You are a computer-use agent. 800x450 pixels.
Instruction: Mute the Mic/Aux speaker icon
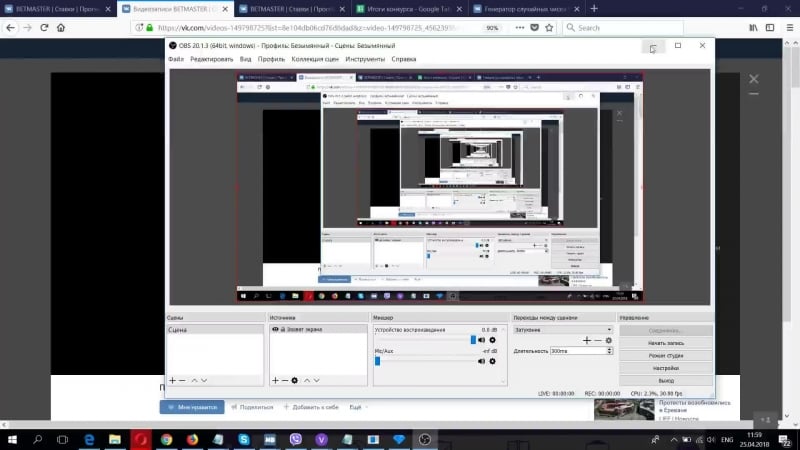(481, 361)
